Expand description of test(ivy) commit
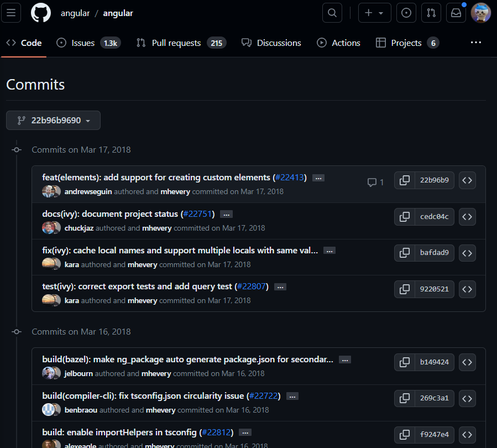The width and height of the screenshot is (497, 448). 280,287
